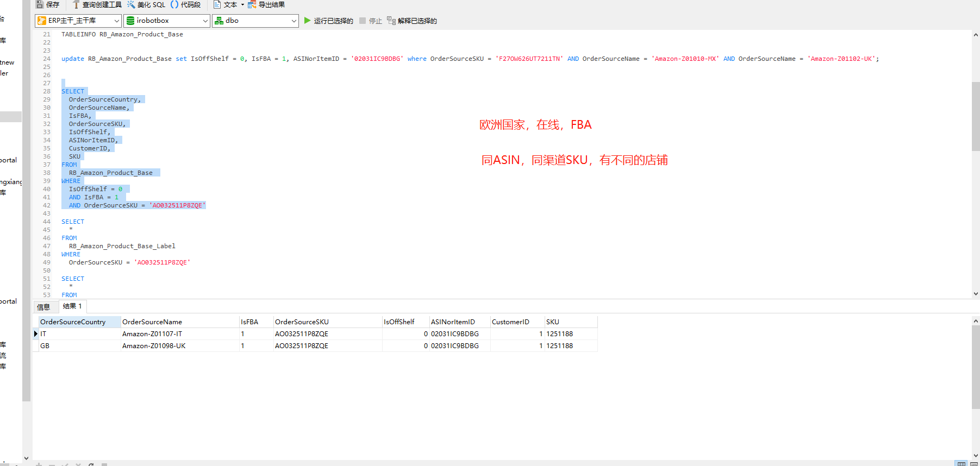Click the CustomerID column header
Screen dimensions: 980x466
(x=517, y=322)
